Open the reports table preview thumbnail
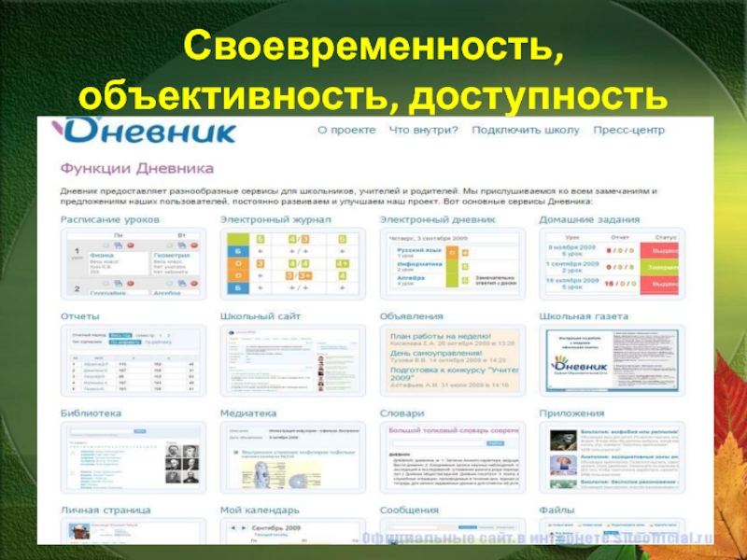 point(134,360)
